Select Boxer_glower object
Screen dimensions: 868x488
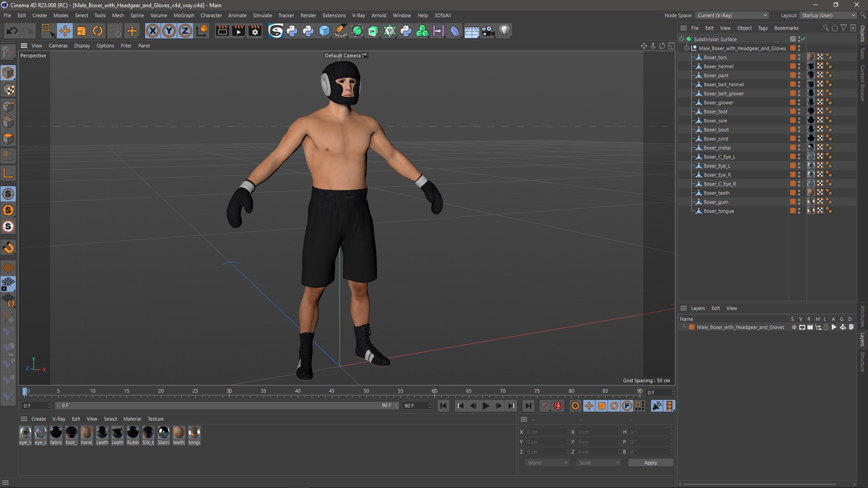[718, 103]
